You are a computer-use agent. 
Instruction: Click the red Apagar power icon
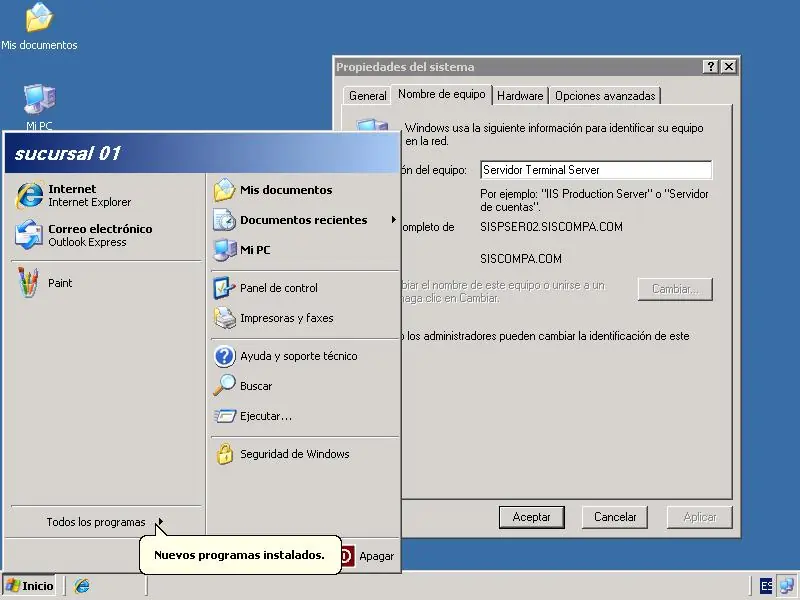click(346, 556)
